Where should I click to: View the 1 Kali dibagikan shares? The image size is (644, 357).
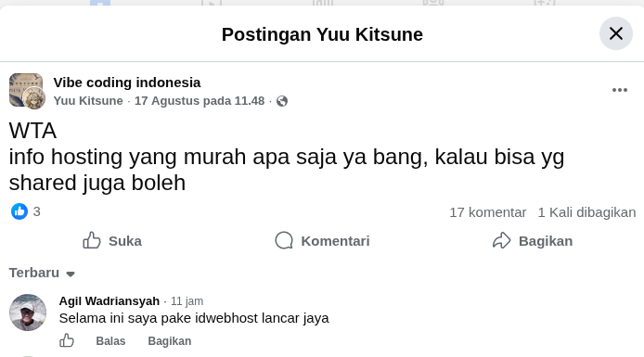[x=586, y=212]
